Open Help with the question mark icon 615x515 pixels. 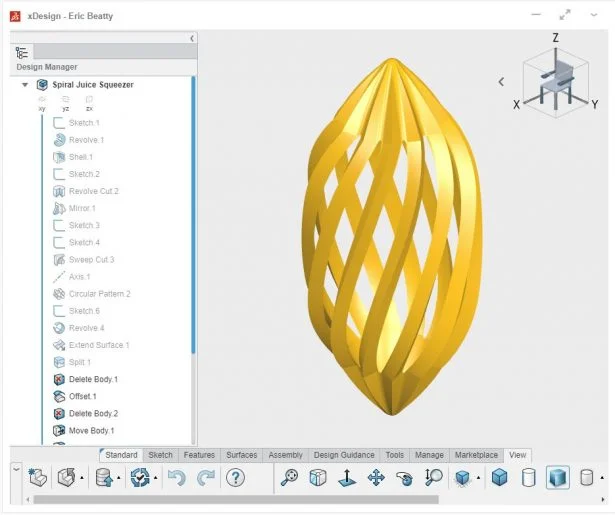click(x=235, y=478)
